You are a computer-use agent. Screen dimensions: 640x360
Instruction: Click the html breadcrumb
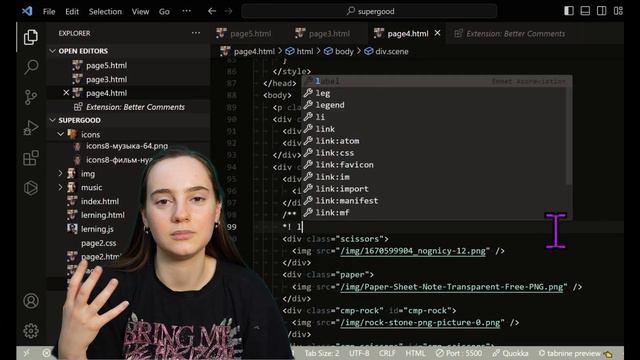pos(299,51)
